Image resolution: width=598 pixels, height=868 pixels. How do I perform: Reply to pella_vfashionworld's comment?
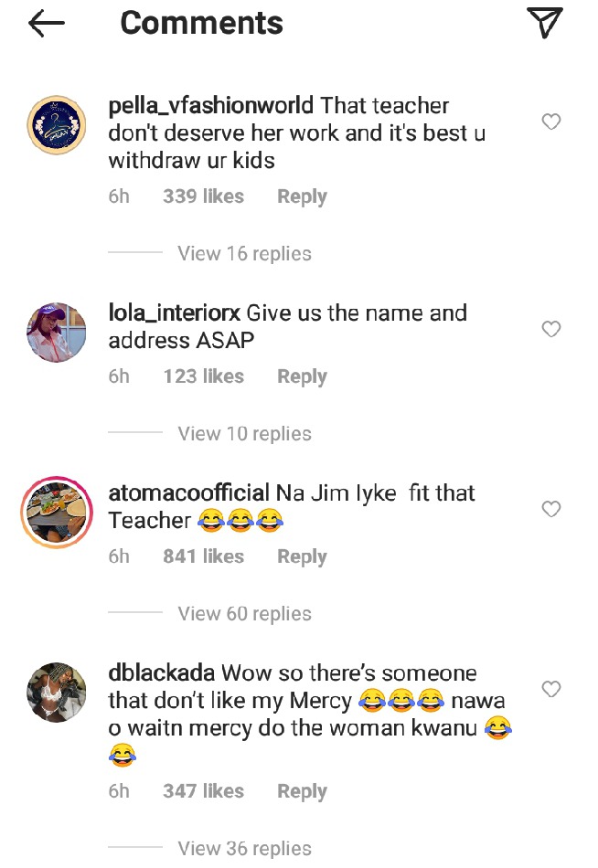302,196
